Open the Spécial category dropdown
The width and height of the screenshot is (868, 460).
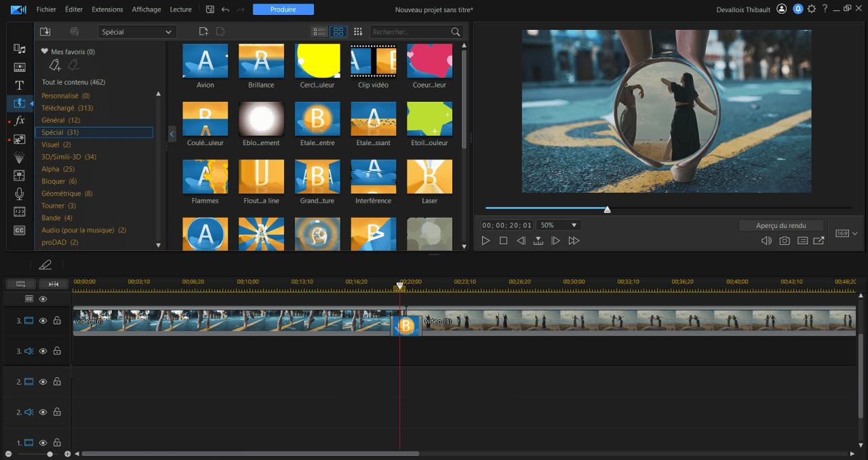tap(137, 32)
